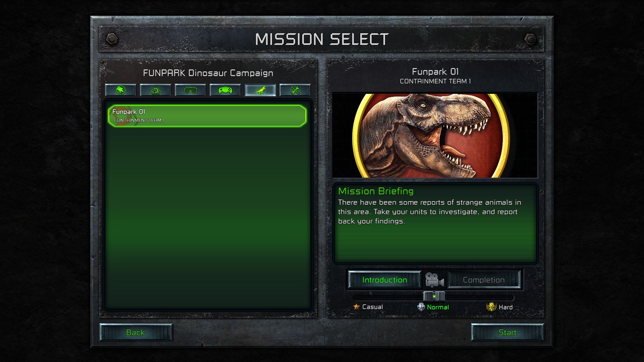Select the goggles icon campaign tab

pos(191,90)
